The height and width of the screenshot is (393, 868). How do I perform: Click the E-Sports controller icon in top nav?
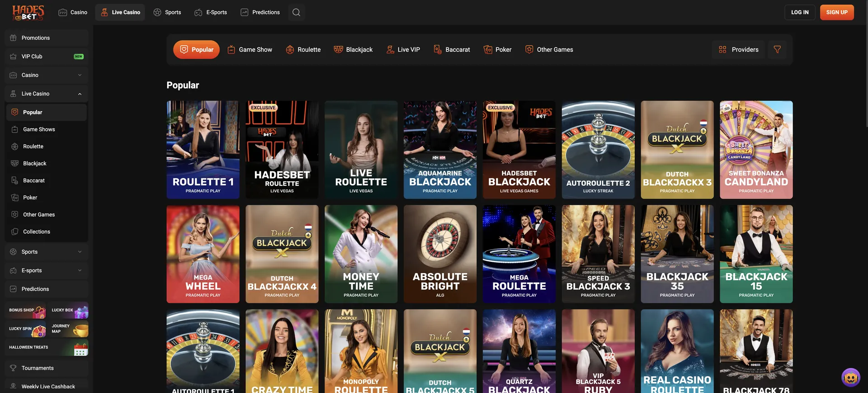[198, 12]
